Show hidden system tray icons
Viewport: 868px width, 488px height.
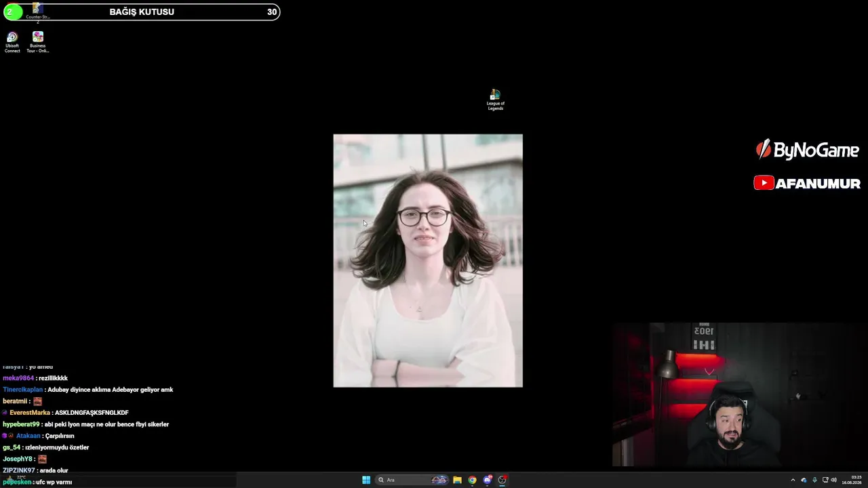pyautogui.click(x=793, y=480)
